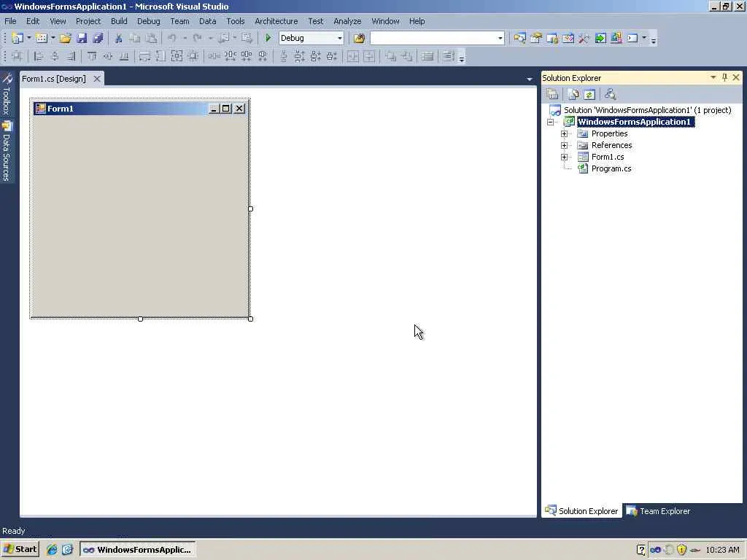Expand the Properties node
Screen dimensions: 747x560
click(564, 134)
